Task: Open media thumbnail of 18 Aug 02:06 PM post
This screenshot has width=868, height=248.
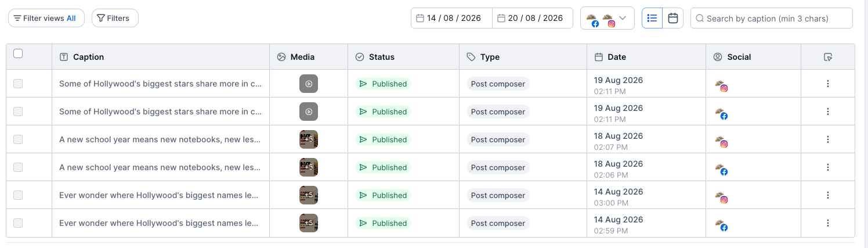Action: tap(309, 167)
